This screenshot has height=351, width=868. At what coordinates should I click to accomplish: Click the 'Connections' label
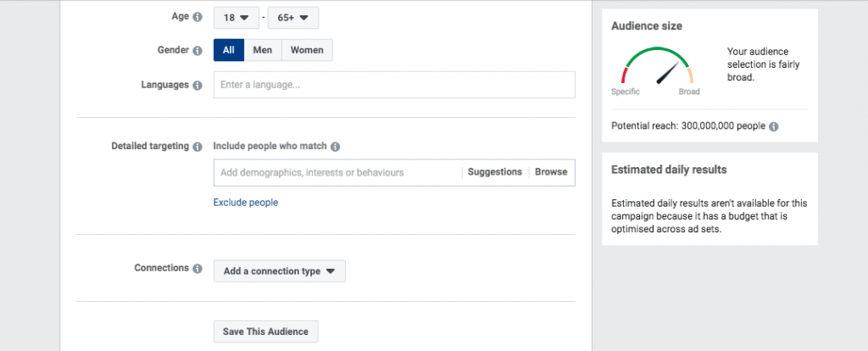162,268
